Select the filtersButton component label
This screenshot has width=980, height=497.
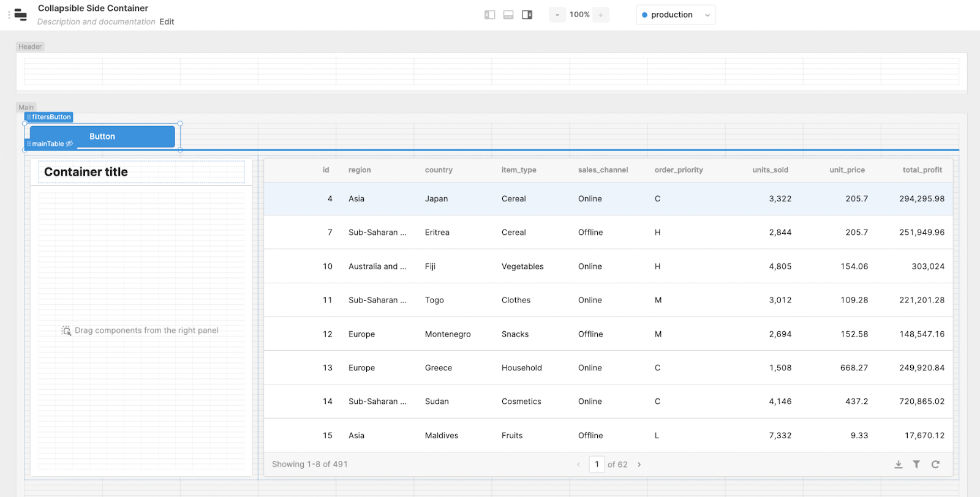(x=50, y=117)
